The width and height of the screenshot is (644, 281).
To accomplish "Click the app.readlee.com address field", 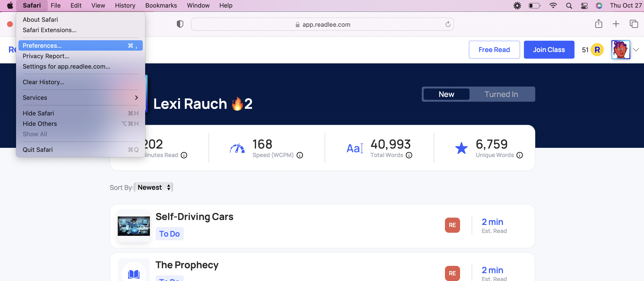I will (x=322, y=24).
